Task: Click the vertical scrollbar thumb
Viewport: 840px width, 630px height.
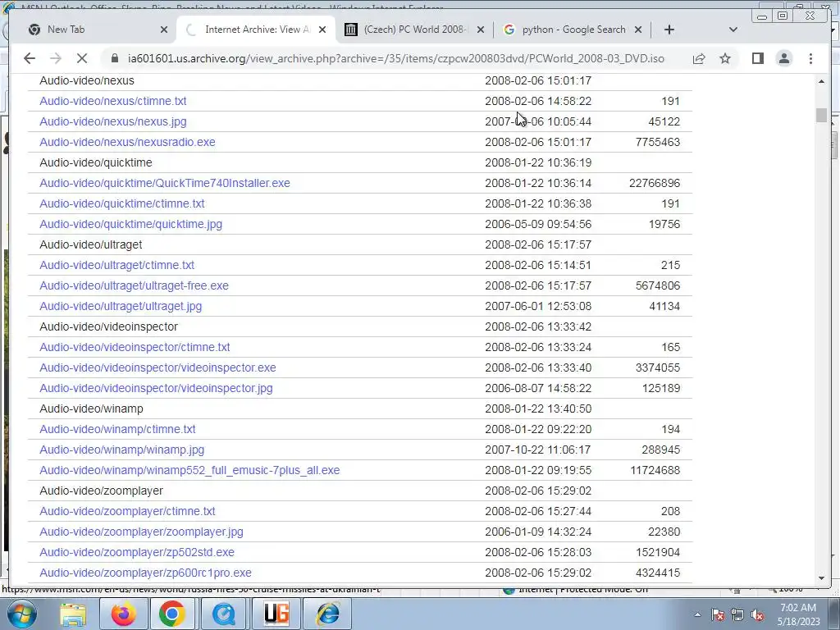Action: (821, 115)
